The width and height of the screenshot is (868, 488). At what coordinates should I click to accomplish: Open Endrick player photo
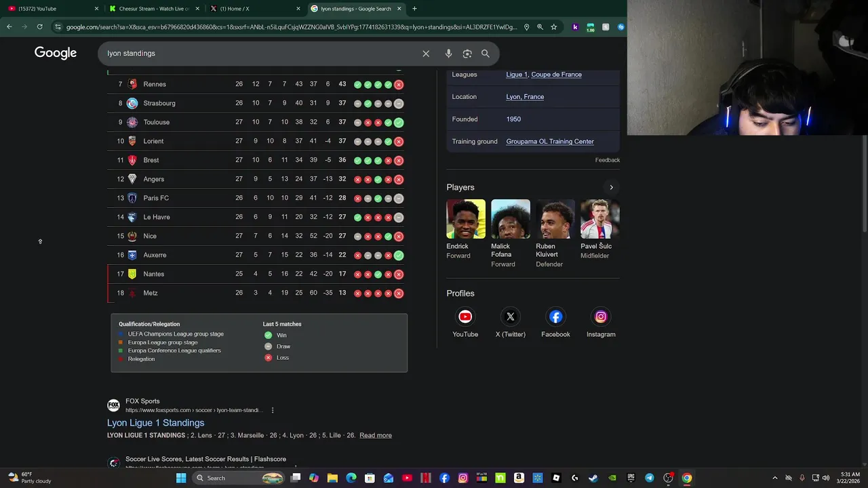pos(466,219)
